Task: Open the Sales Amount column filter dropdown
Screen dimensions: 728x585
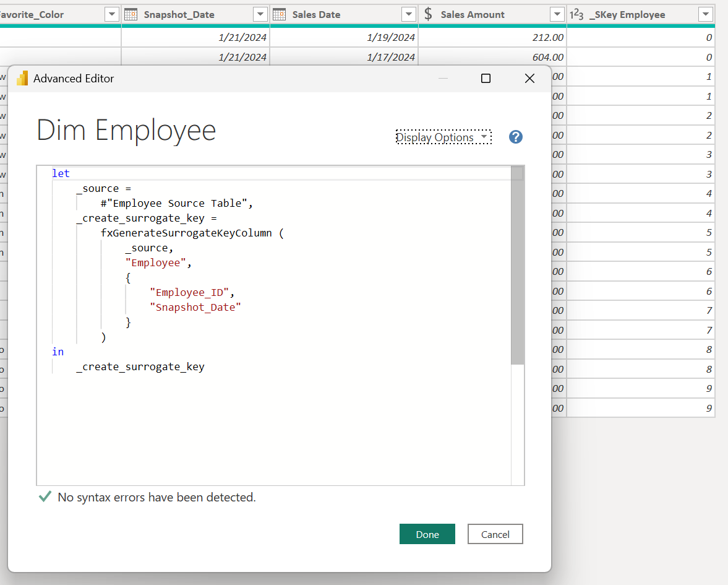Action: click(557, 14)
